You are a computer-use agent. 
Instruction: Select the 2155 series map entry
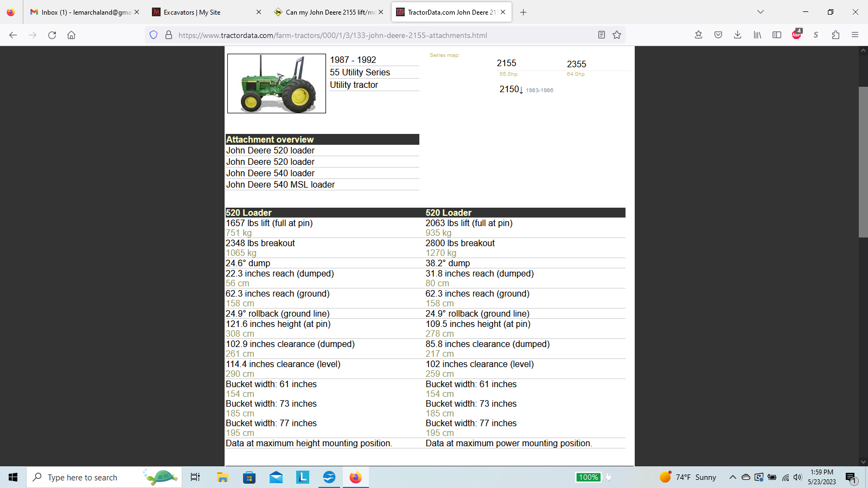(x=506, y=63)
